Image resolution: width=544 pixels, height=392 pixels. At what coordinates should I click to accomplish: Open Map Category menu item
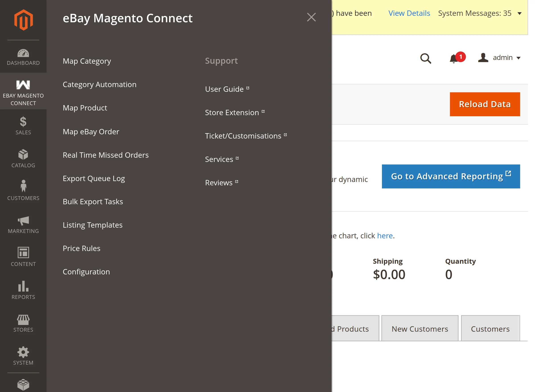(x=87, y=61)
